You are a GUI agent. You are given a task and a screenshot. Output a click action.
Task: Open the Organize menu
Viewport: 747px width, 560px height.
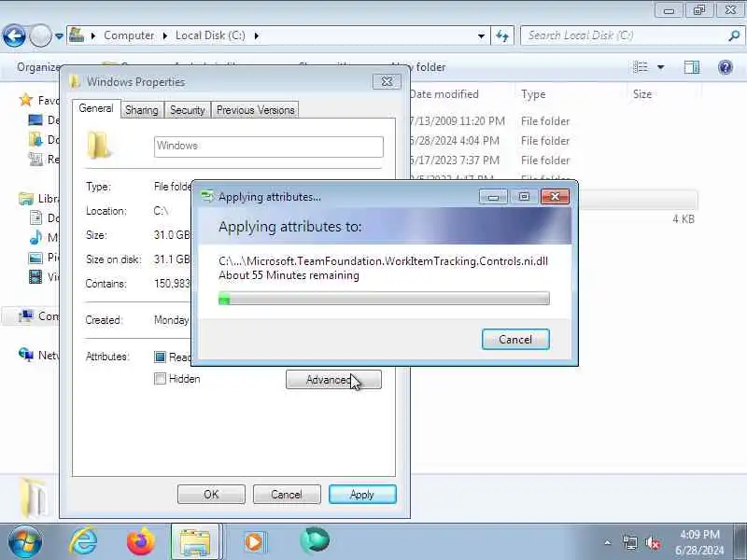[38, 67]
